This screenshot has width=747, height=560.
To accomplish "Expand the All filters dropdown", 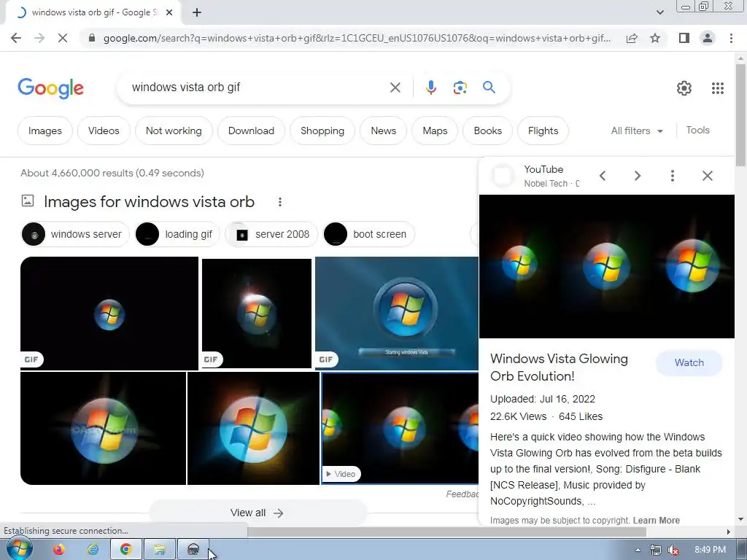I will pyautogui.click(x=636, y=131).
